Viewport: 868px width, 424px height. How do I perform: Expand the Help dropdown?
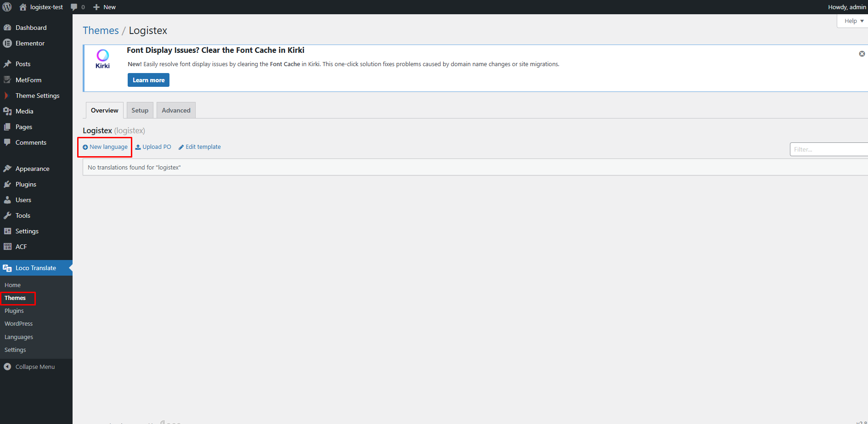[x=853, y=21]
